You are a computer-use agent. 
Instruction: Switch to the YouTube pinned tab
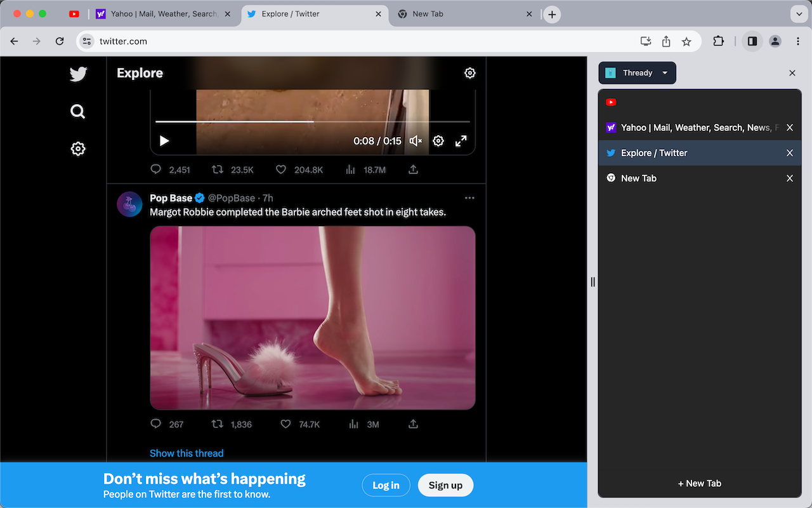(x=74, y=14)
